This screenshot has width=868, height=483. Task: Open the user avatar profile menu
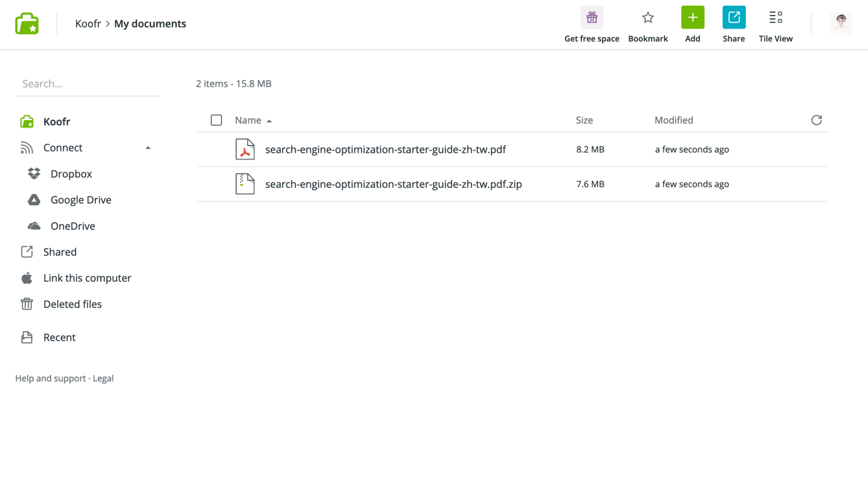841,23
